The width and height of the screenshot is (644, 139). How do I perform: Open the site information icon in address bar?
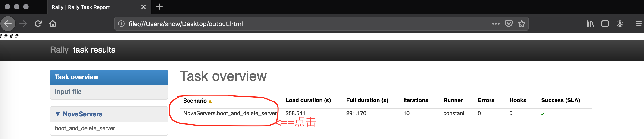(x=121, y=24)
